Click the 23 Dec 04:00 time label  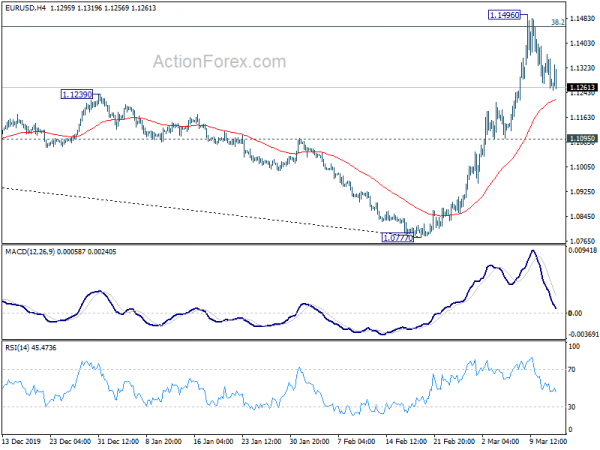pyautogui.click(x=70, y=441)
